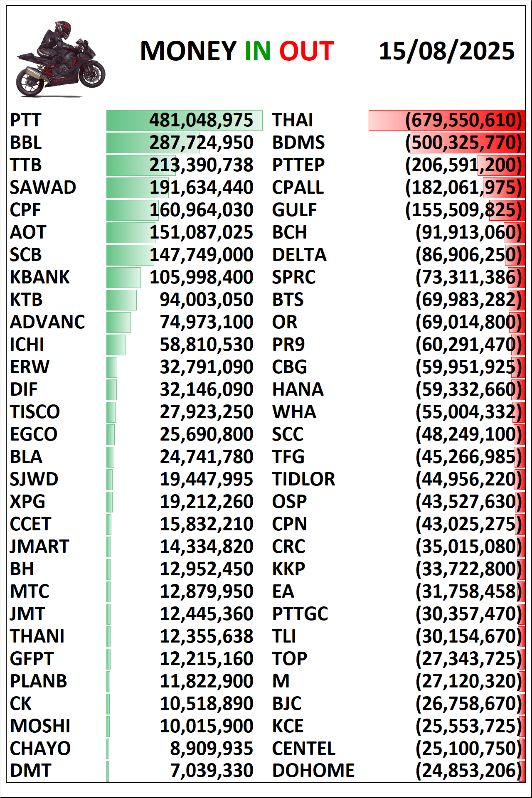Click the GULF outflow value 155,509,825

click(x=463, y=210)
